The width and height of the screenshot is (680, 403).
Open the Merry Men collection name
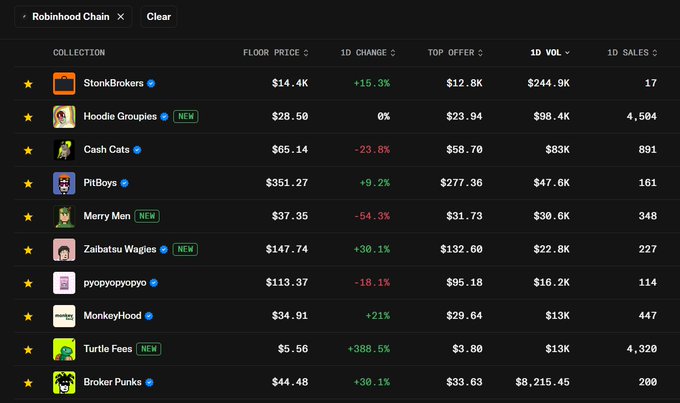[107, 216]
